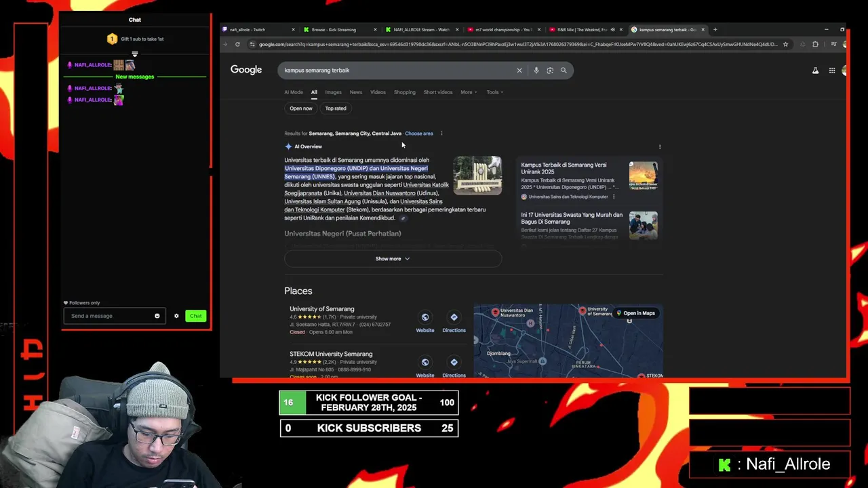Bookmark this page with star icon
Image resolution: width=868 pixels, height=488 pixels.
tap(785, 44)
